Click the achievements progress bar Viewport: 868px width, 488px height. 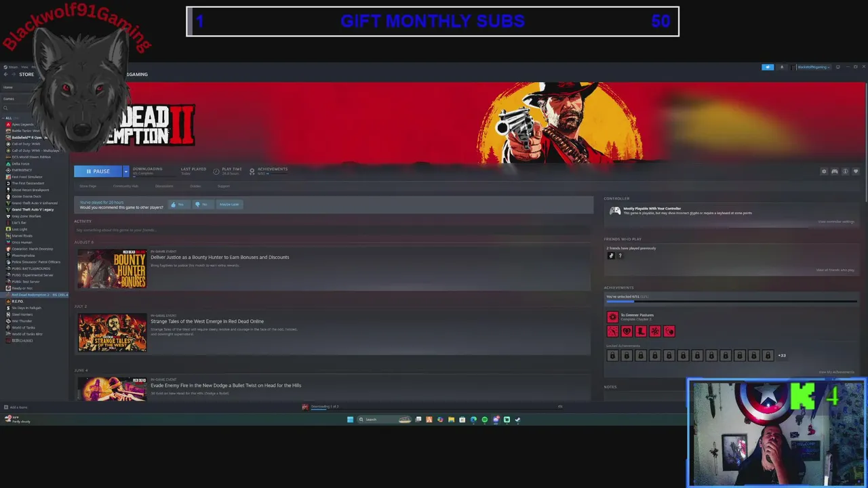[731, 301]
